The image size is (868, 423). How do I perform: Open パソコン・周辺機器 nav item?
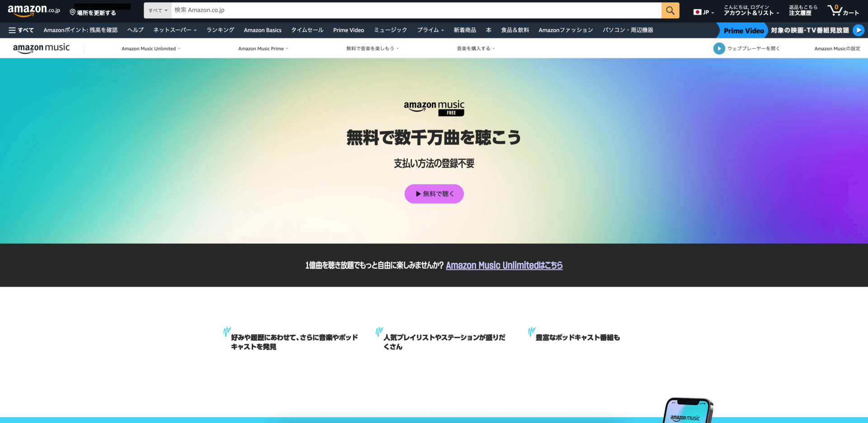[x=628, y=30]
